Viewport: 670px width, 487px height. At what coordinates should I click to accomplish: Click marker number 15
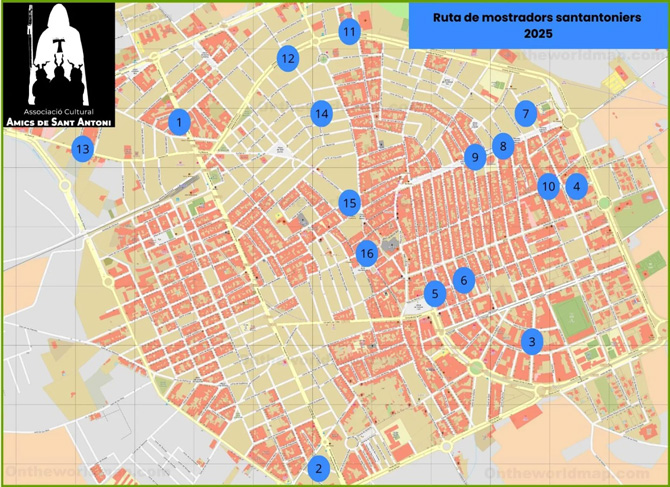(x=348, y=203)
